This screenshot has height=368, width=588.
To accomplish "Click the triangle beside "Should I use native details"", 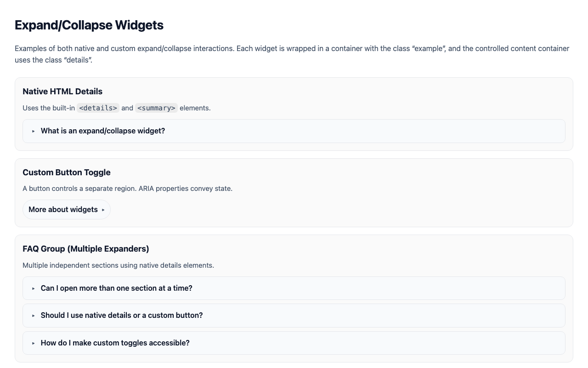I will tap(33, 316).
